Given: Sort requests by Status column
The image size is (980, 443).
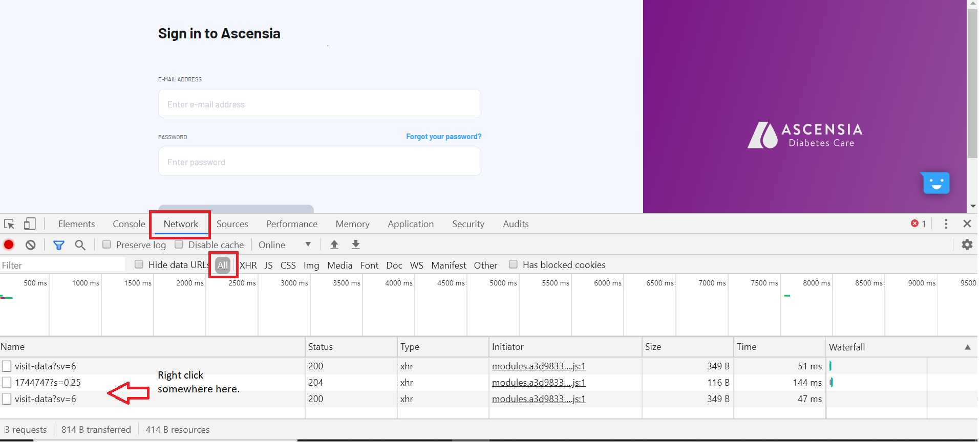Looking at the screenshot, I should [x=351, y=347].
